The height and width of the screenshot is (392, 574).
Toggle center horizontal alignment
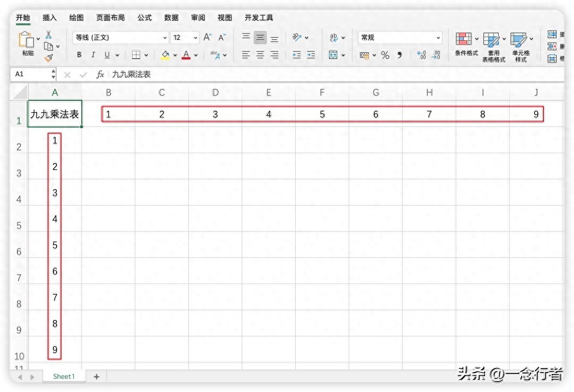pos(260,55)
